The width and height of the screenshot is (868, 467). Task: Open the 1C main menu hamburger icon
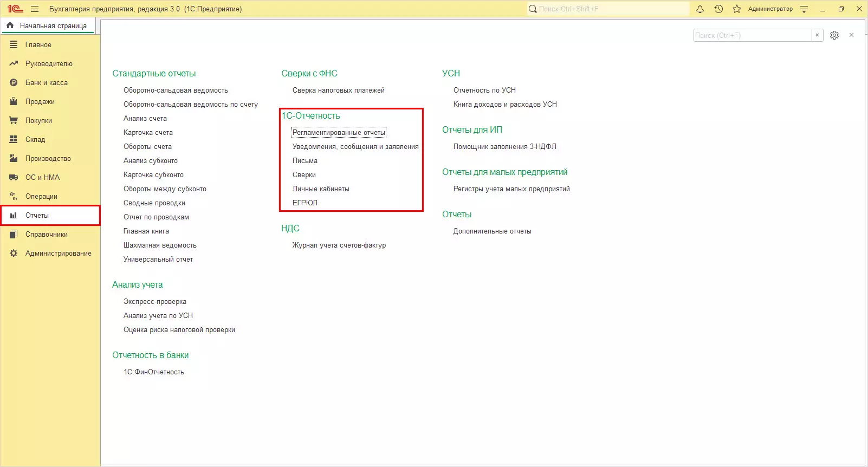pos(35,9)
